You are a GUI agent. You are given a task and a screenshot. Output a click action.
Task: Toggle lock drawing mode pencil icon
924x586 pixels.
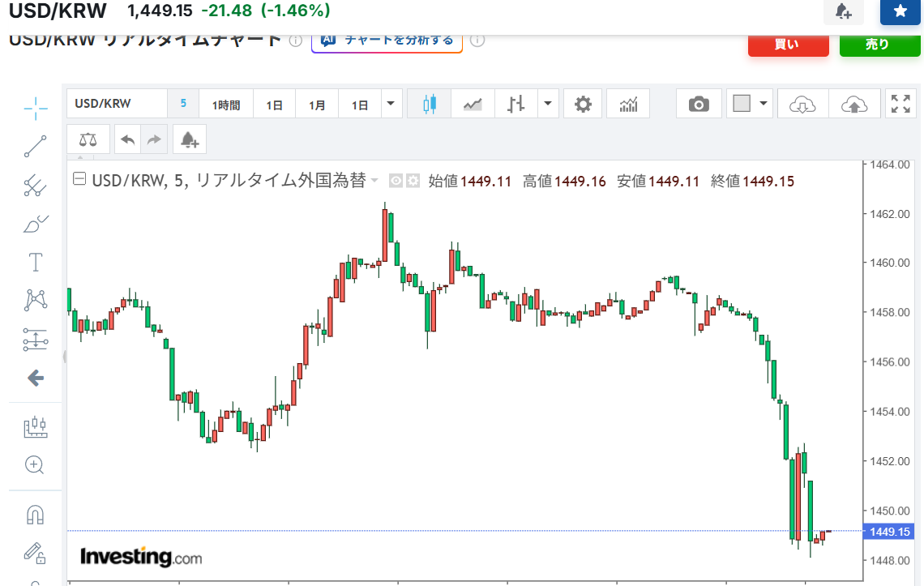coord(35,553)
